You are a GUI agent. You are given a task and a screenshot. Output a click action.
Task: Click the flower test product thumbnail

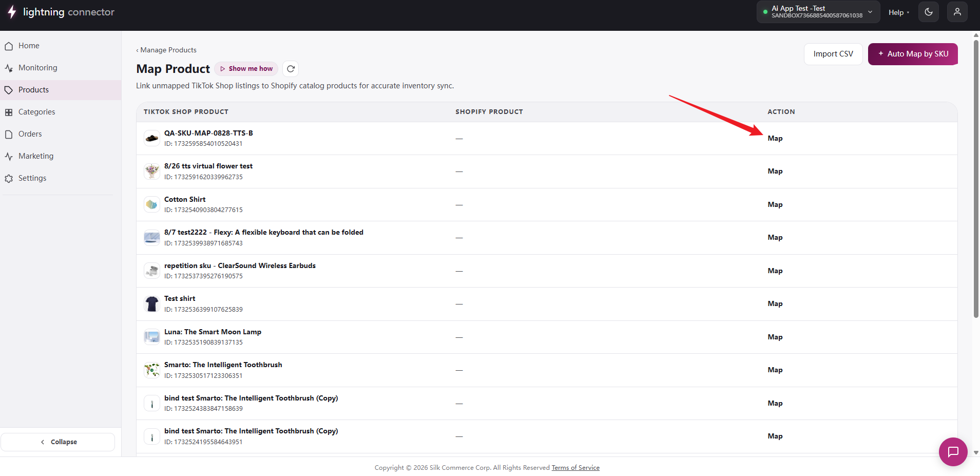pyautogui.click(x=152, y=171)
